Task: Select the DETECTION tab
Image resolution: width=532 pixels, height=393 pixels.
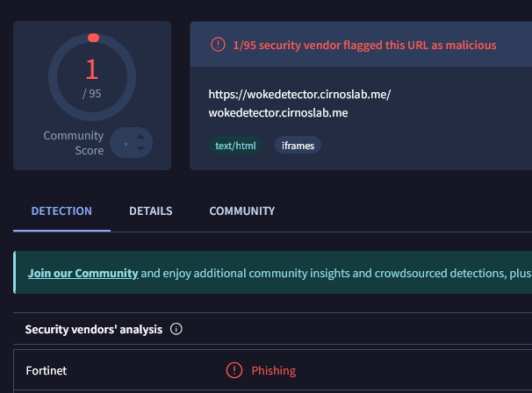Action: click(x=61, y=211)
